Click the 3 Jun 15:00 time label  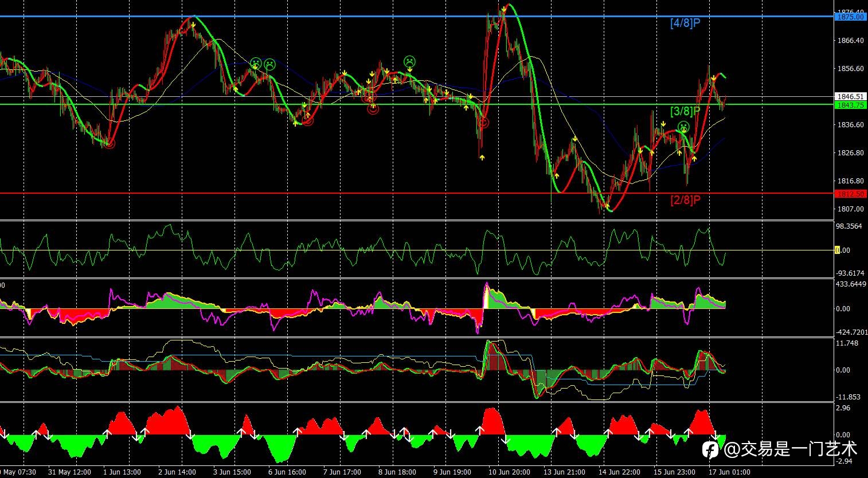[232, 472]
